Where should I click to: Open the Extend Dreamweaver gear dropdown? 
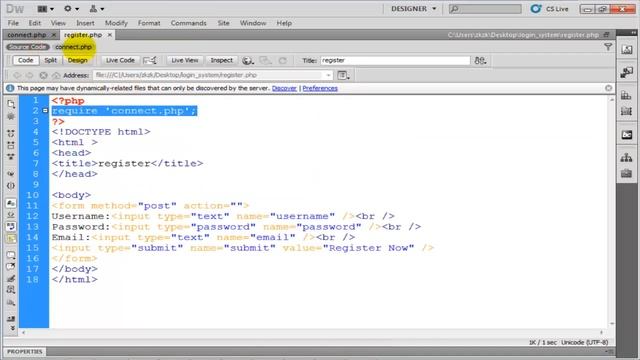71,9
